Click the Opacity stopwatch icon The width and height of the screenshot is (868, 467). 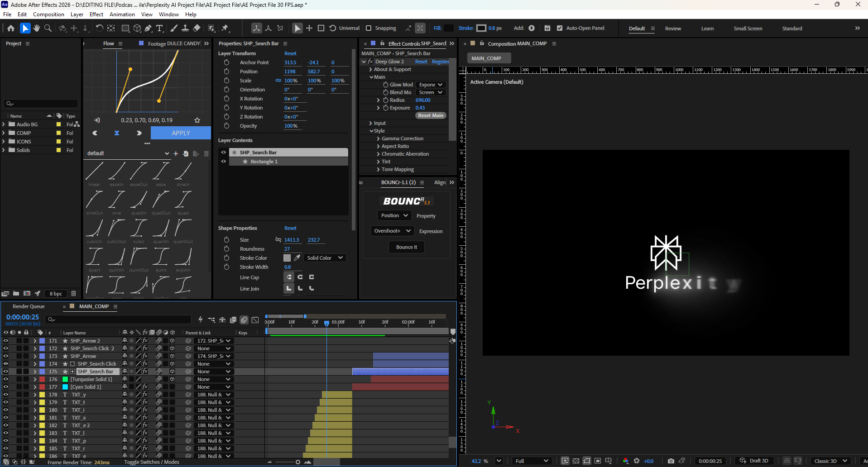[x=226, y=126]
